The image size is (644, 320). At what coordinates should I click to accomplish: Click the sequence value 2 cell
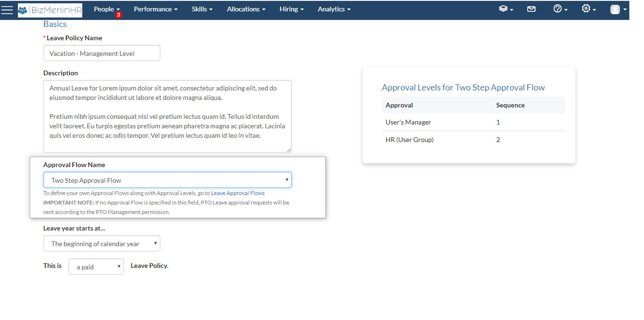pyautogui.click(x=498, y=140)
